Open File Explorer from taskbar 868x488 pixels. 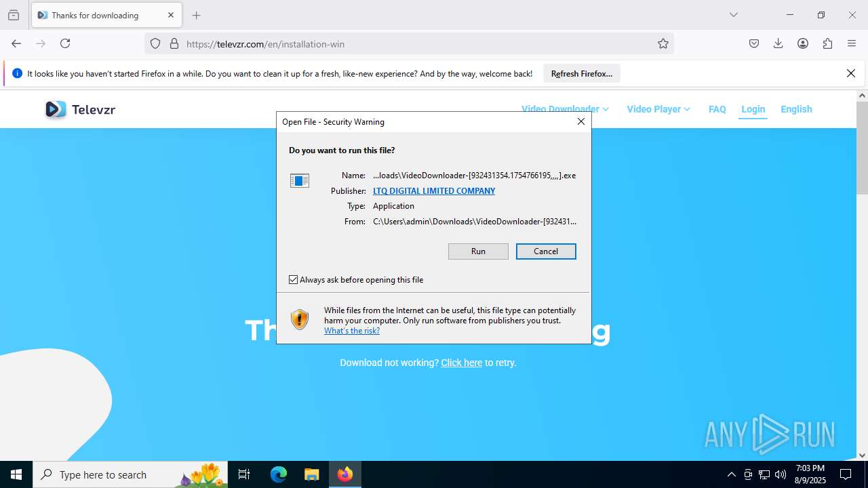click(311, 474)
